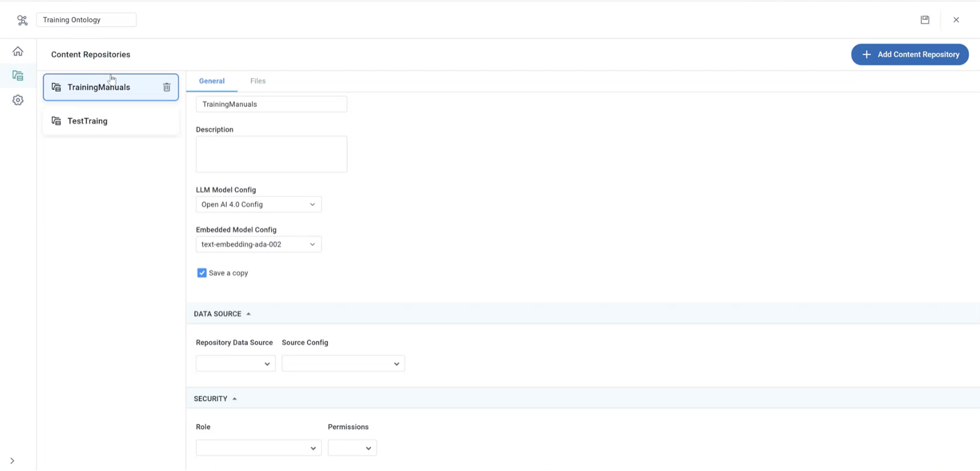This screenshot has width=980, height=471.
Task: Click the save icon in top bar
Action: pos(925,20)
